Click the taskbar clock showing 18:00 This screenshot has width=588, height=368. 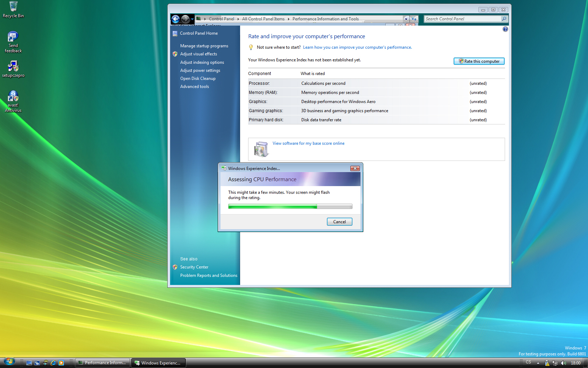click(575, 363)
